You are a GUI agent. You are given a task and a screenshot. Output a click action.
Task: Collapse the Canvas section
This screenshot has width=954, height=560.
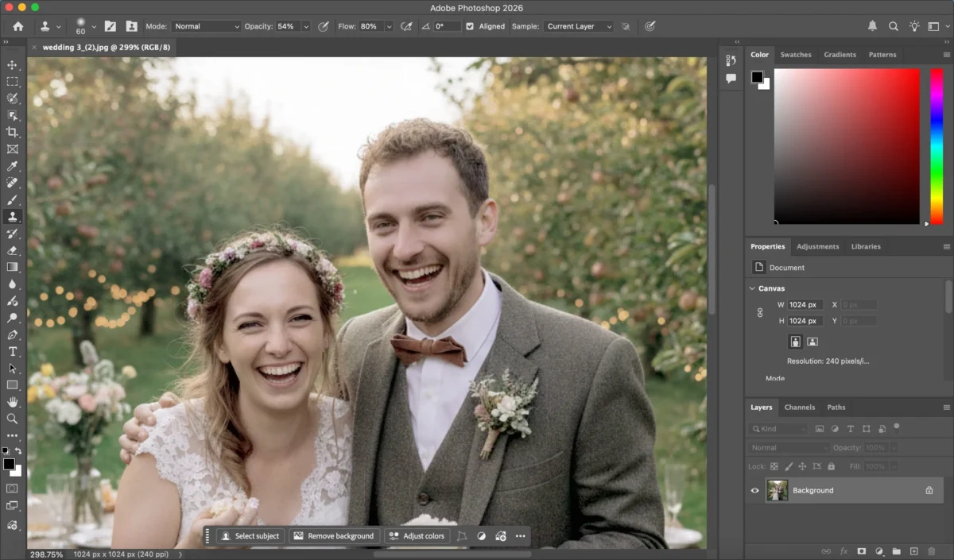pos(752,288)
